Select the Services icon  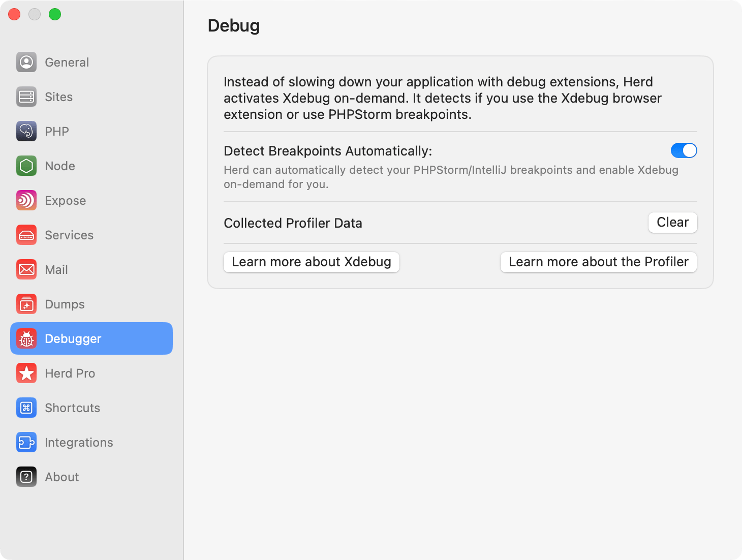point(26,235)
